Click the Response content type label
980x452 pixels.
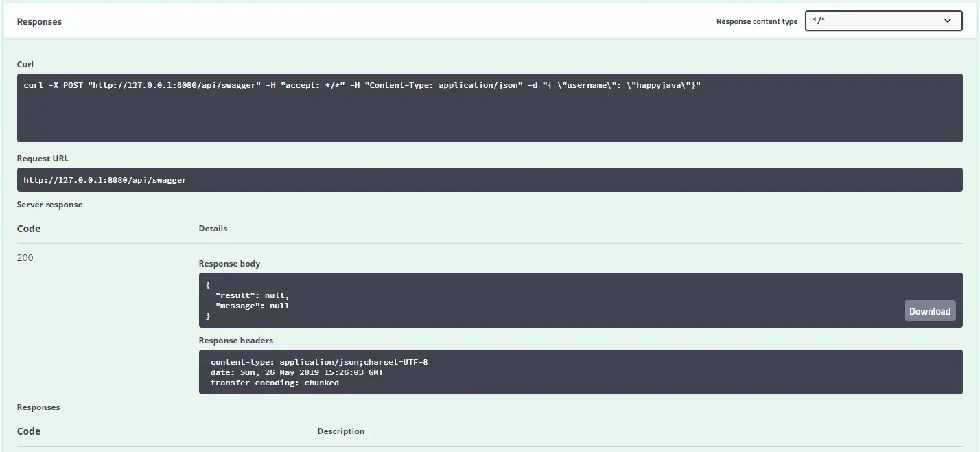click(x=756, y=22)
